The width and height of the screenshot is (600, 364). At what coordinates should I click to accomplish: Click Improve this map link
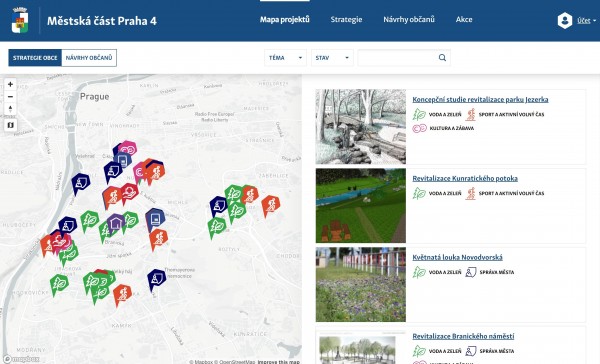click(279, 362)
